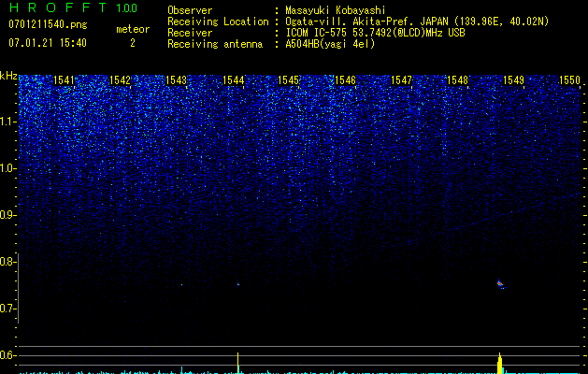
Task: Click the Receiver field label
Action: (190, 33)
